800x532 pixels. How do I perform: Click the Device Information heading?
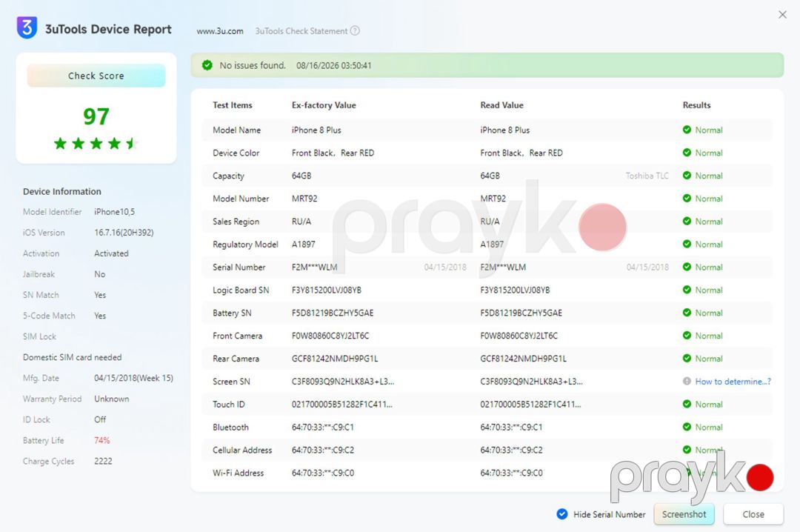61,191
